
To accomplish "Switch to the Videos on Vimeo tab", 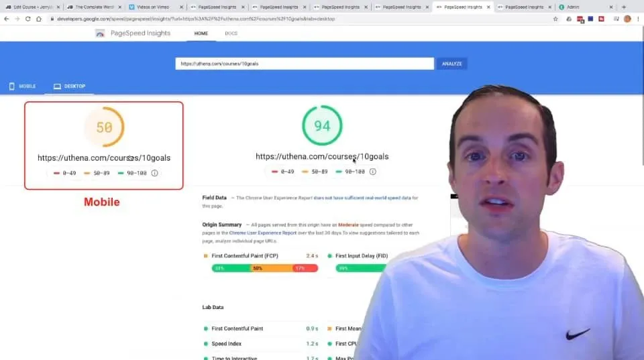I will coord(156,7).
